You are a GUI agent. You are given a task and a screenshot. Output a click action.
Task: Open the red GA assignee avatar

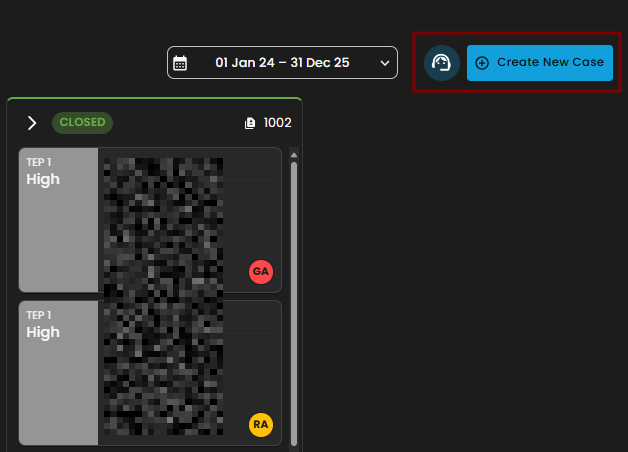pyautogui.click(x=261, y=271)
